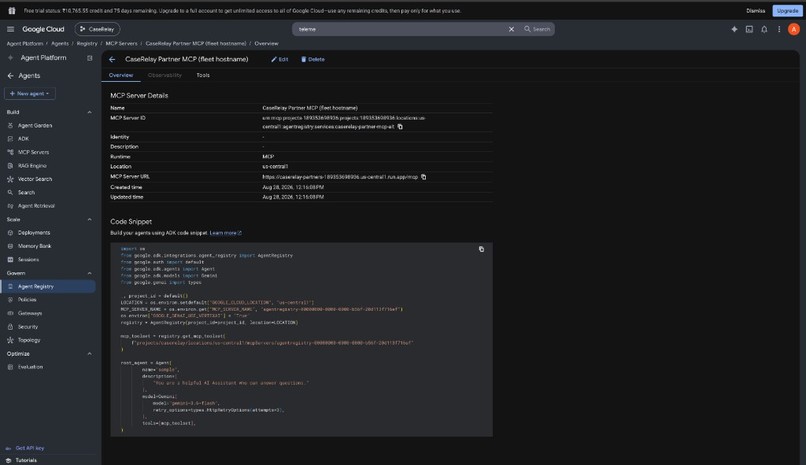The height and width of the screenshot is (465, 806).
Task: Click the back arrow next to Agents
Action: (10, 76)
